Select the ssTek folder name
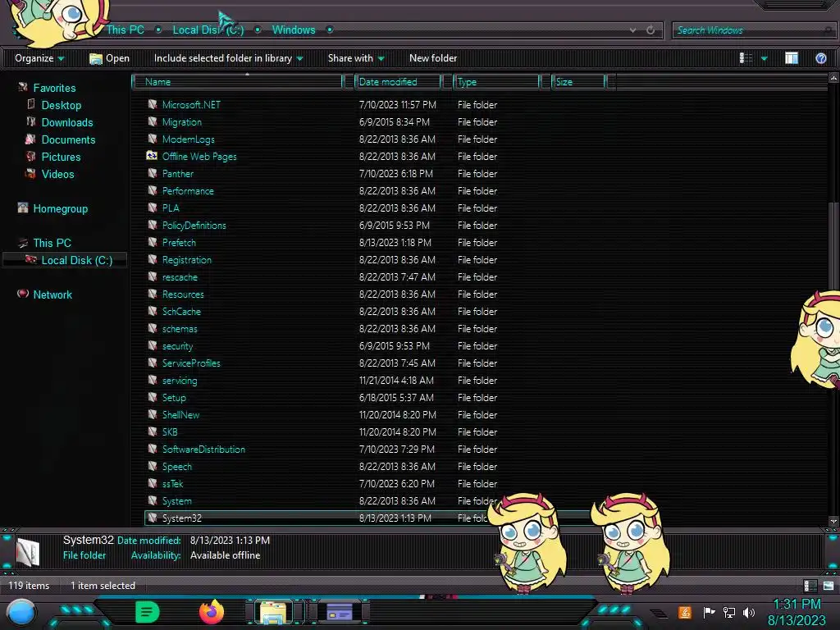 click(172, 484)
